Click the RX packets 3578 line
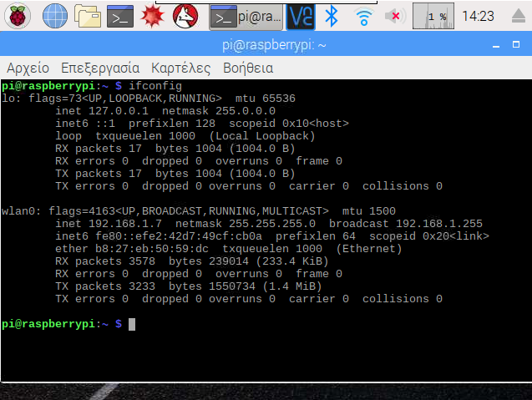The image size is (532, 400). pos(192,261)
